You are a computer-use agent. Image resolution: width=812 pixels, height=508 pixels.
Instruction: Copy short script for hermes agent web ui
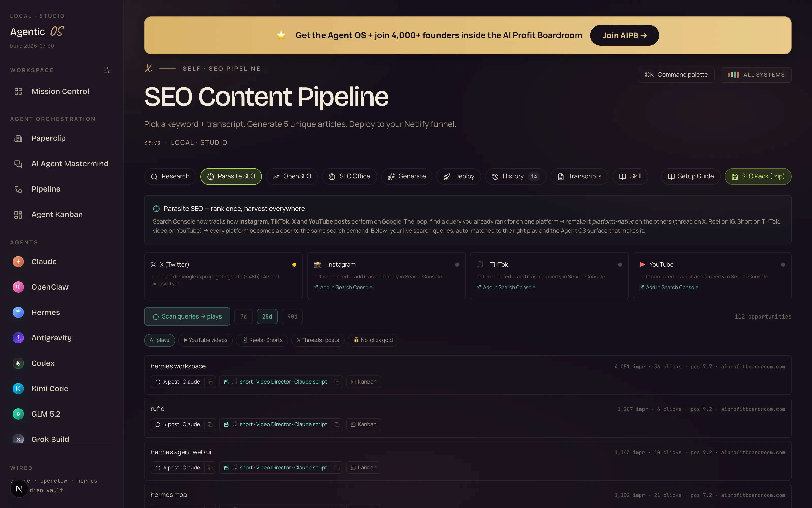337,467
